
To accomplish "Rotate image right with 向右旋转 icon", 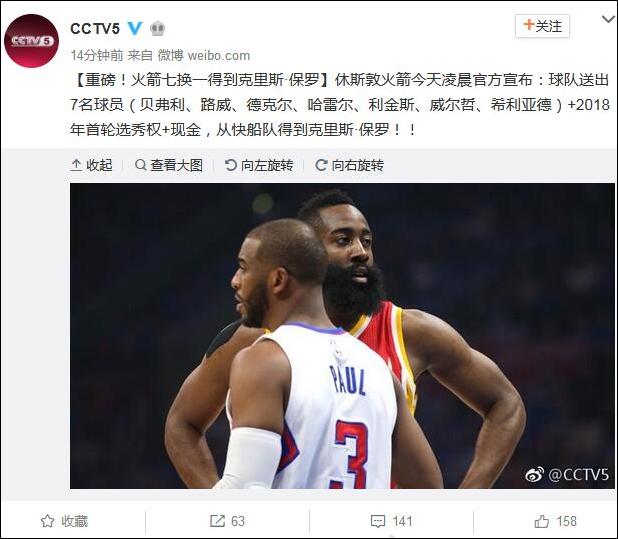I will (321, 165).
